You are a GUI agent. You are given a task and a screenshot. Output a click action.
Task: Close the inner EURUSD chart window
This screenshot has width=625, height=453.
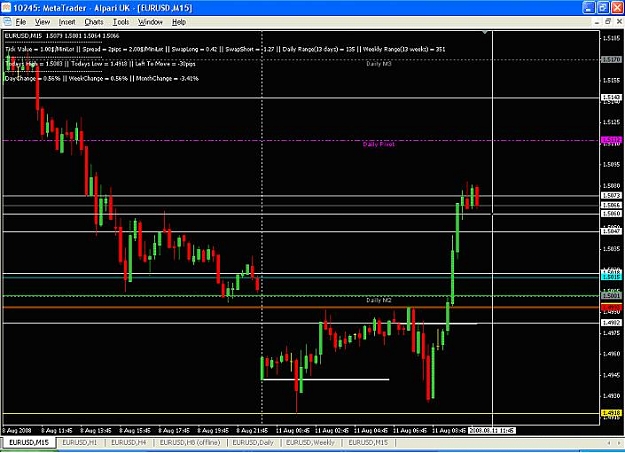click(x=619, y=22)
